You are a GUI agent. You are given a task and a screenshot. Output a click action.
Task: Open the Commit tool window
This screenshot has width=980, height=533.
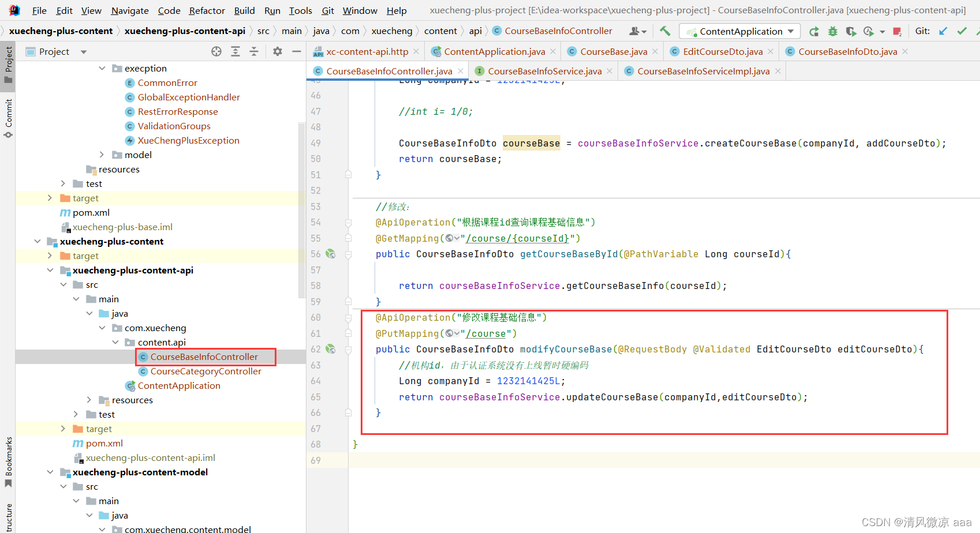click(8, 118)
